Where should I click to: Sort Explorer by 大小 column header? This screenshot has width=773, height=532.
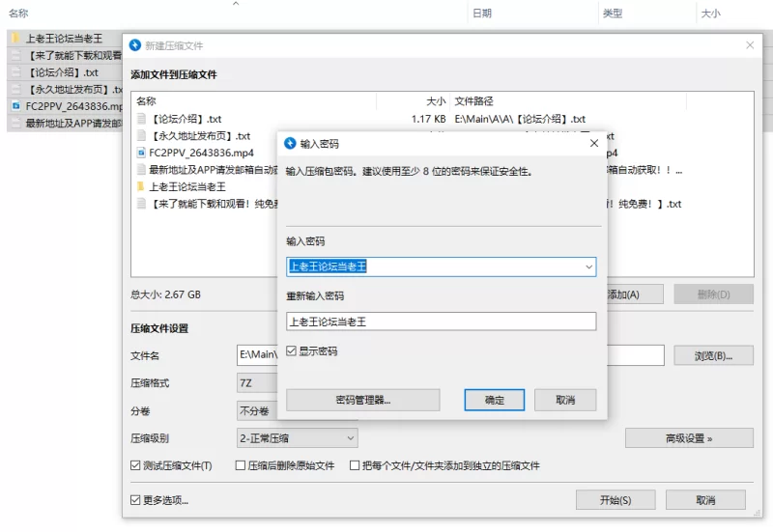pyautogui.click(x=711, y=14)
